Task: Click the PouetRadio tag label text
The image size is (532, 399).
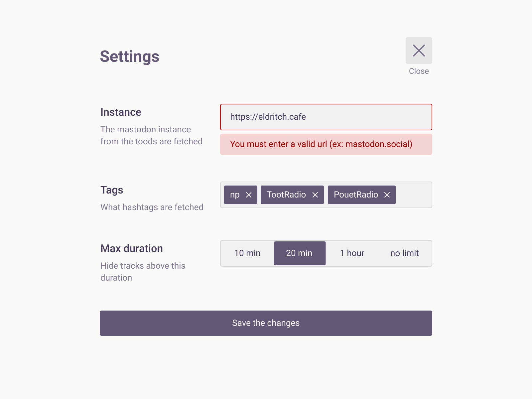Action: click(x=356, y=195)
